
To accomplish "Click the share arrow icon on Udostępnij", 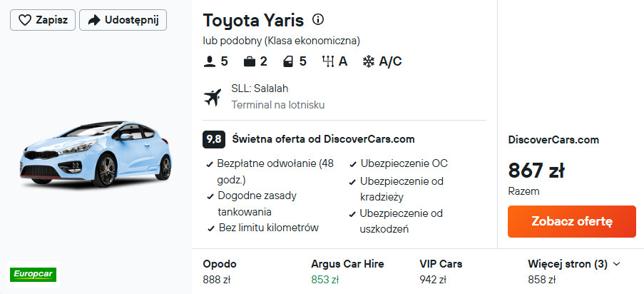I will point(93,20).
